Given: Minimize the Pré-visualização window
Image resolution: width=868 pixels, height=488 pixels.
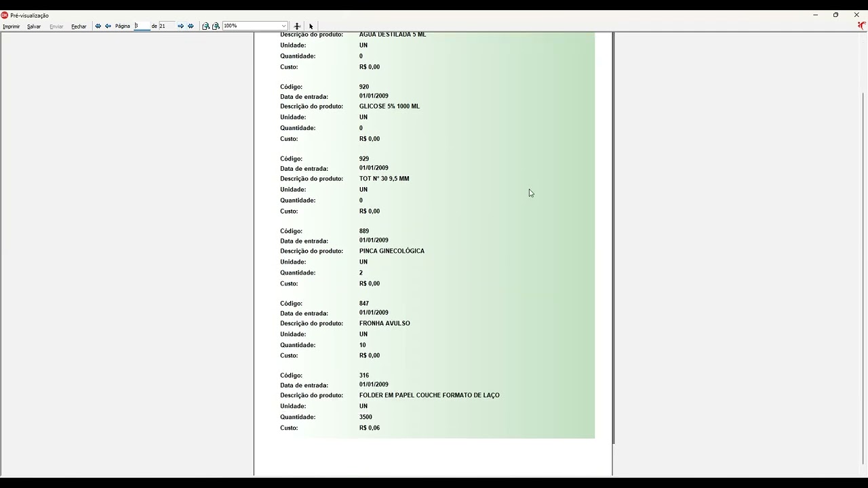Looking at the screenshot, I should (815, 15).
